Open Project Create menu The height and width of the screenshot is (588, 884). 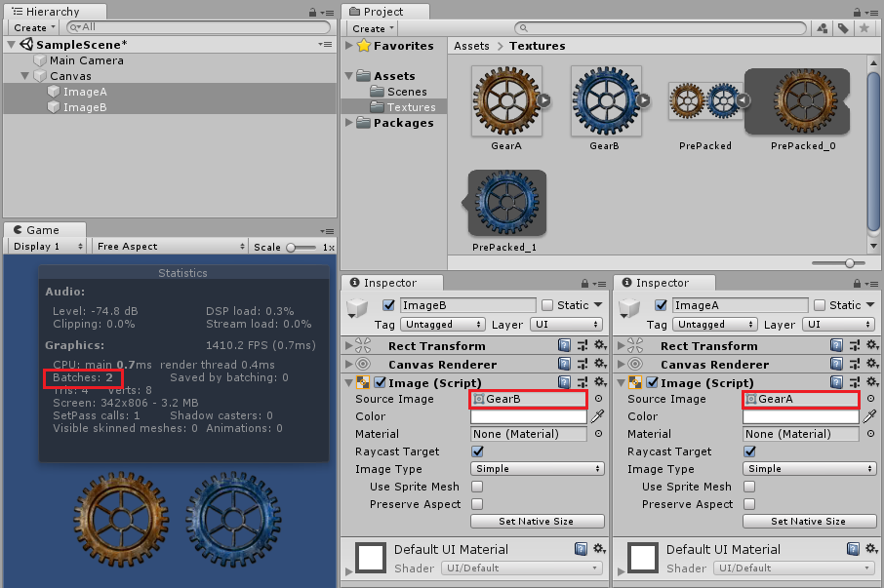pos(373,28)
